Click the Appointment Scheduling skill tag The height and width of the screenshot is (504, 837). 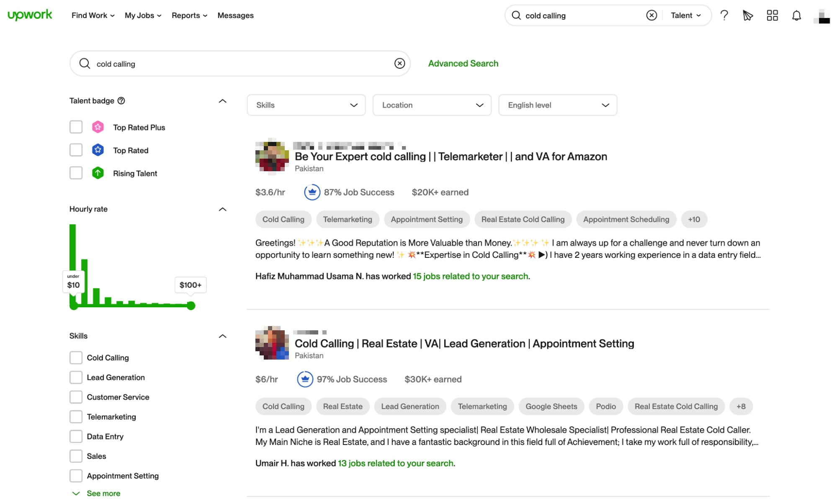pyautogui.click(x=626, y=219)
